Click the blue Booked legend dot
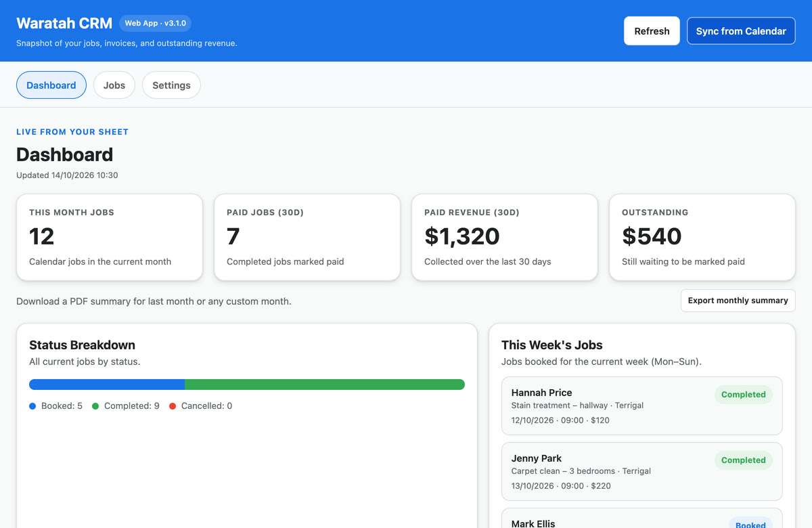The width and height of the screenshot is (812, 528). click(32, 406)
